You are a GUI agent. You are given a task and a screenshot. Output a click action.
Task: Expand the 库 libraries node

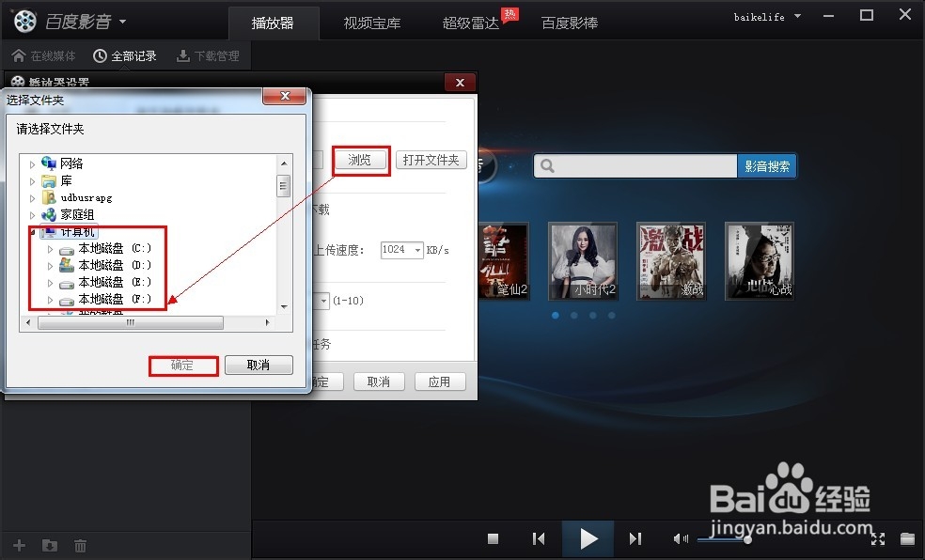[x=33, y=181]
